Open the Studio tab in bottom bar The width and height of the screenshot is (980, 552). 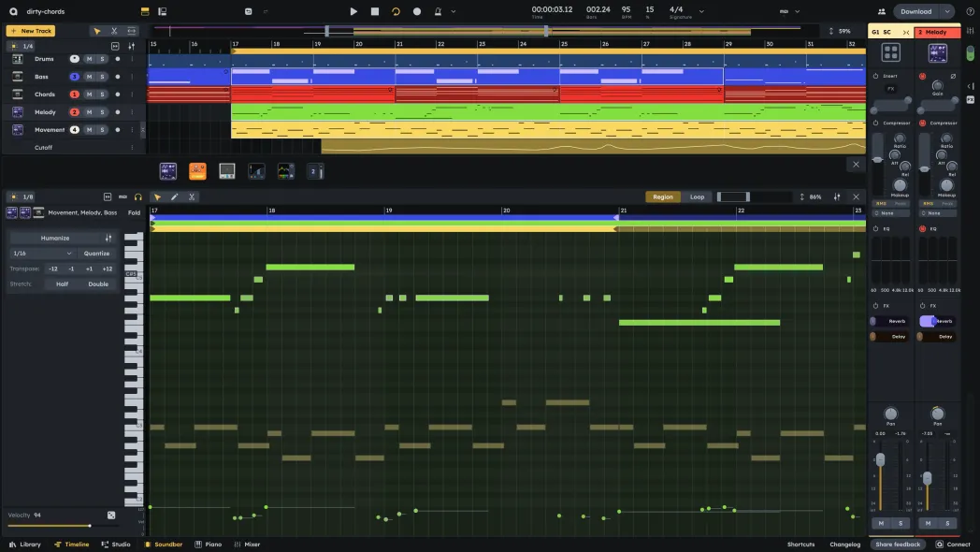(116, 545)
